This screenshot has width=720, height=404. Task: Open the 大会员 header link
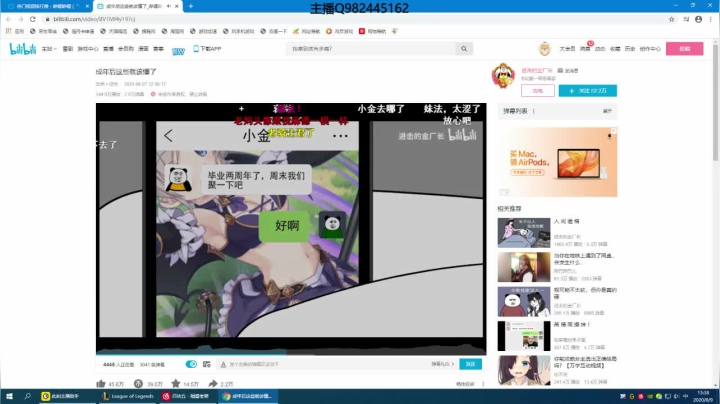tap(567, 49)
